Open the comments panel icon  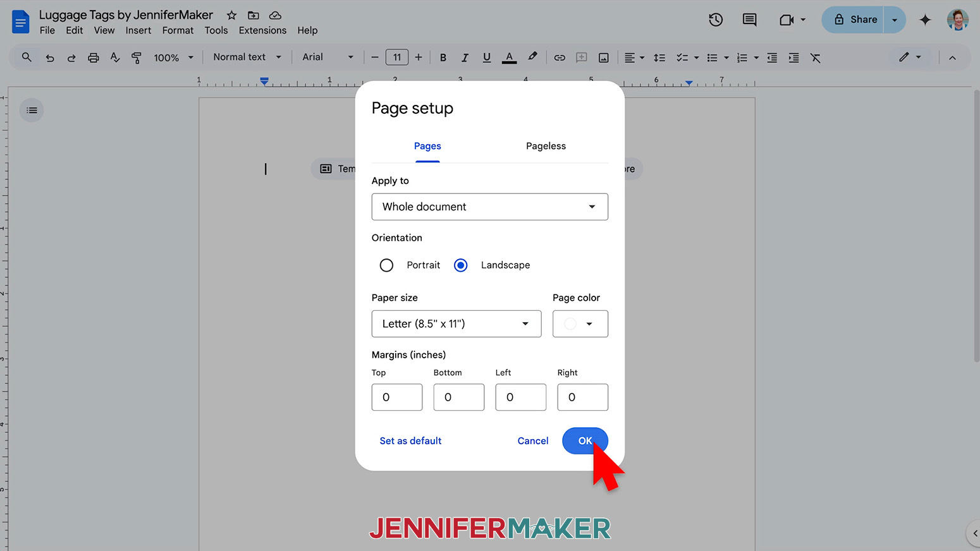[x=749, y=20]
